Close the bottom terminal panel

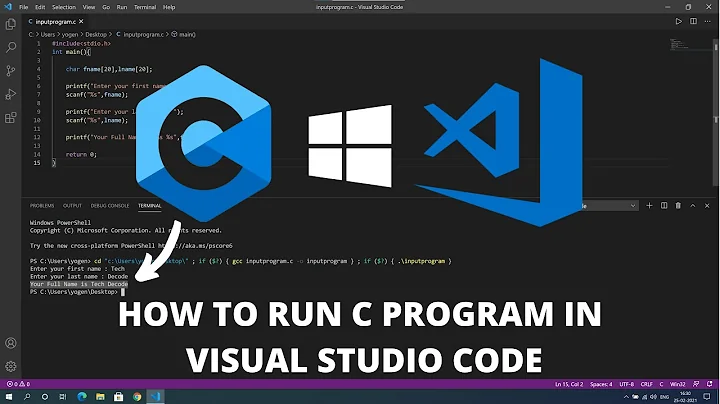(707, 206)
